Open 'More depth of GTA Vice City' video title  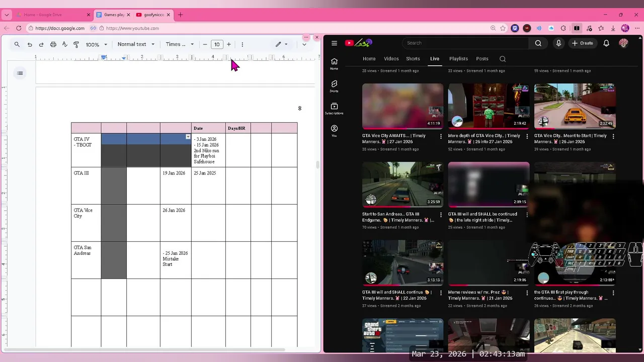(x=484, y=139)
